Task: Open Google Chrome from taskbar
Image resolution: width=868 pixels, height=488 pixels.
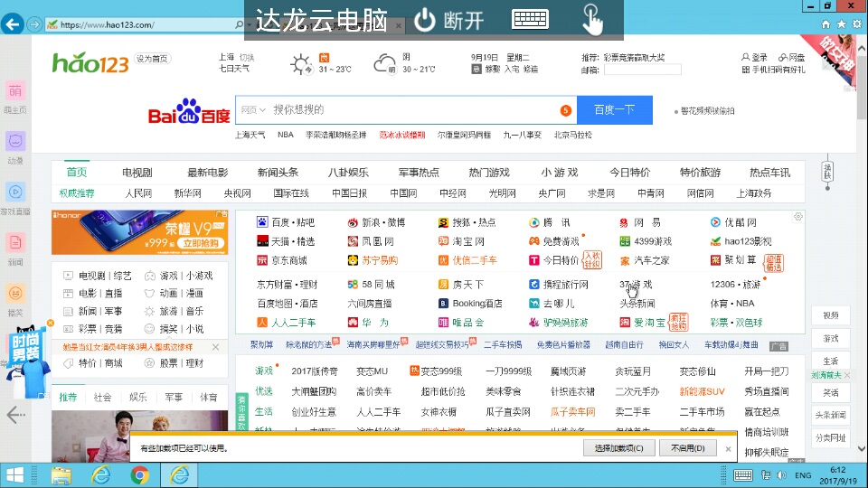Action: click(139, 475)
